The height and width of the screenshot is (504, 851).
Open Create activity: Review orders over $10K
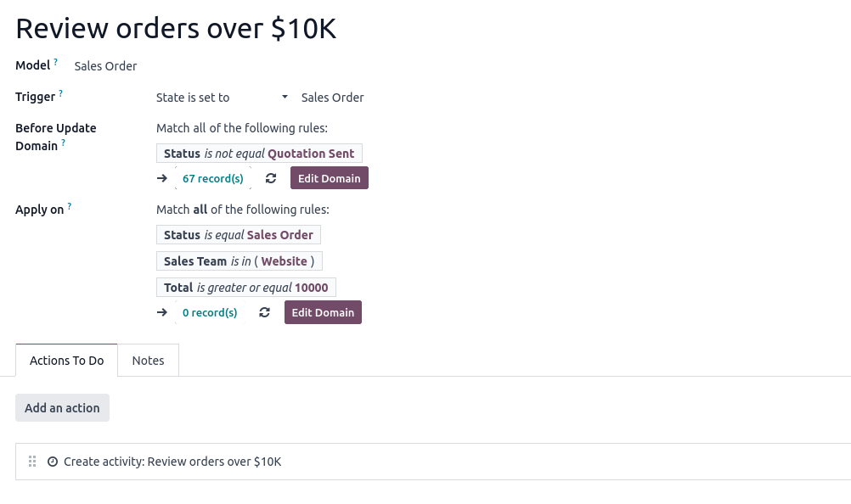[172, 462]
